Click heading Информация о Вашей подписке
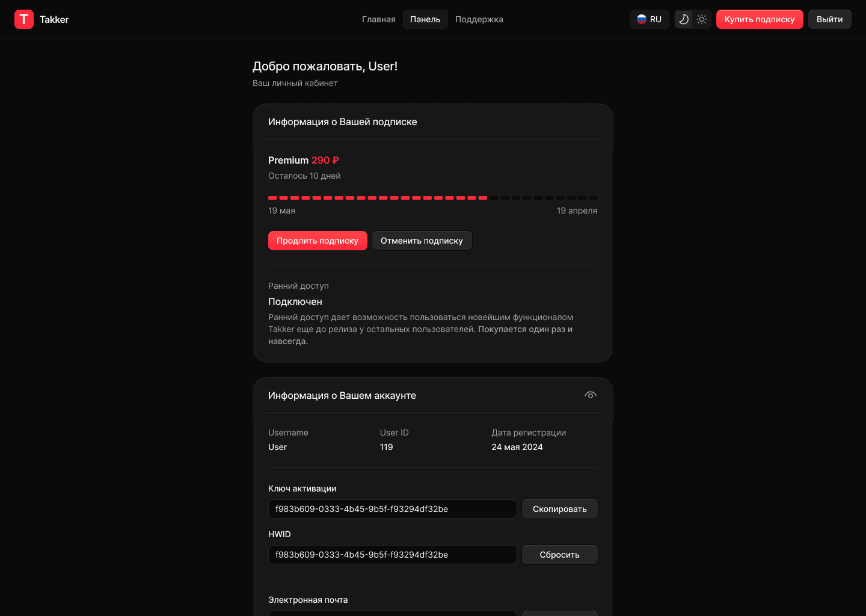The width and height of the screenshot is (866, 616). pyautogui.click(x=343, y=122)
